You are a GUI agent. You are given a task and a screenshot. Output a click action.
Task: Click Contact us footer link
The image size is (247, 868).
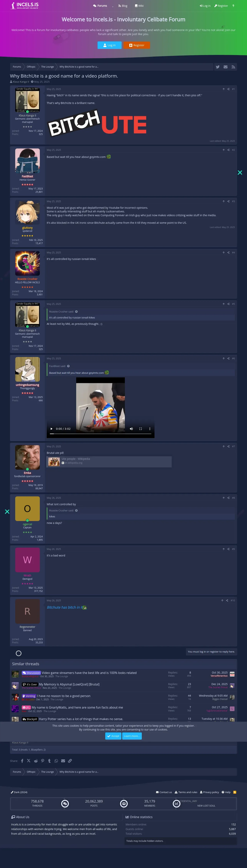click(164, 792)
